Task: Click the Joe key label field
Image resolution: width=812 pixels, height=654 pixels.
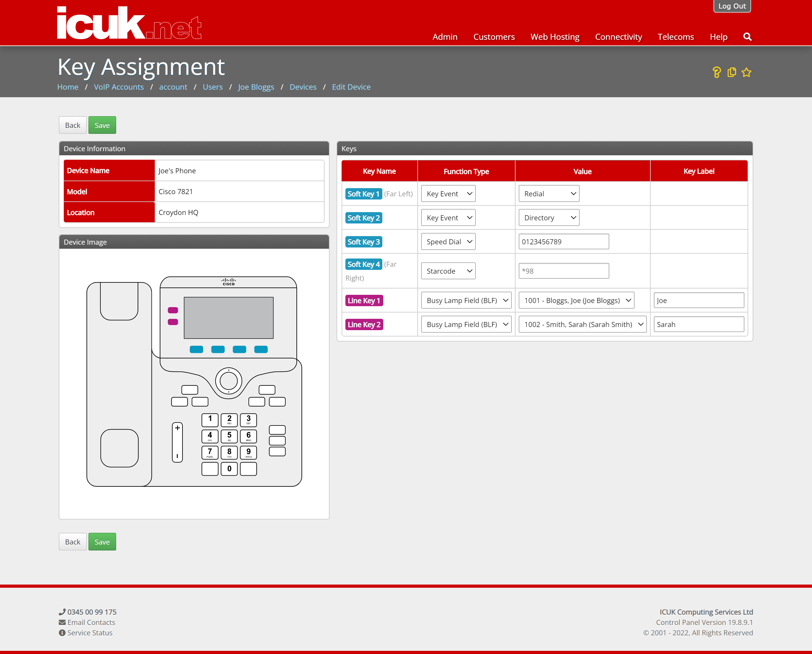Action: point(699,300)
